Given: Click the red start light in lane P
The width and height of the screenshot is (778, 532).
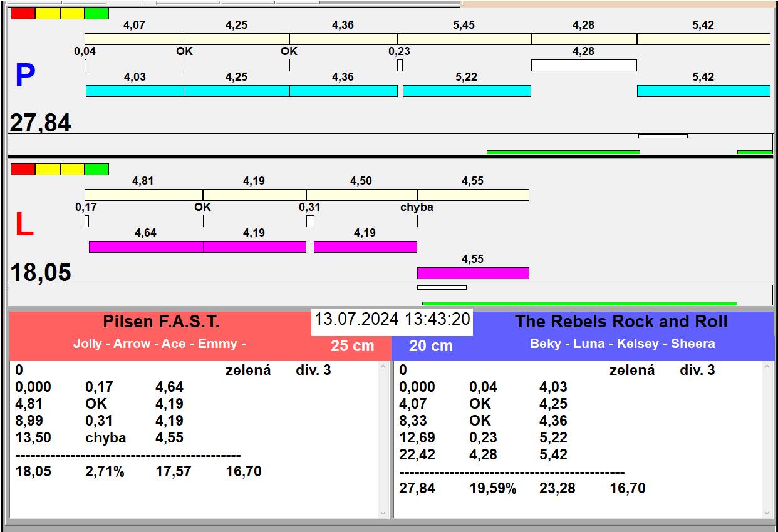Looking at the screenshot, I should point(23,13).
